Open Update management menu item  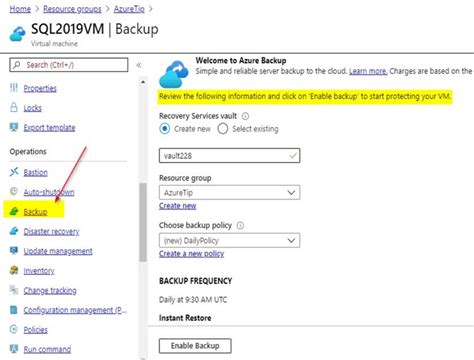(x=58, y=251)
